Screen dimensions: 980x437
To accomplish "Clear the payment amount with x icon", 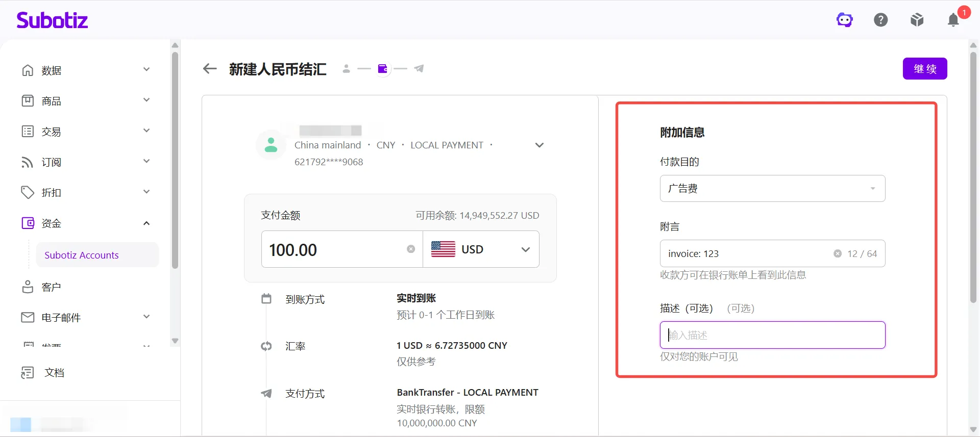I will click(411, 249).
